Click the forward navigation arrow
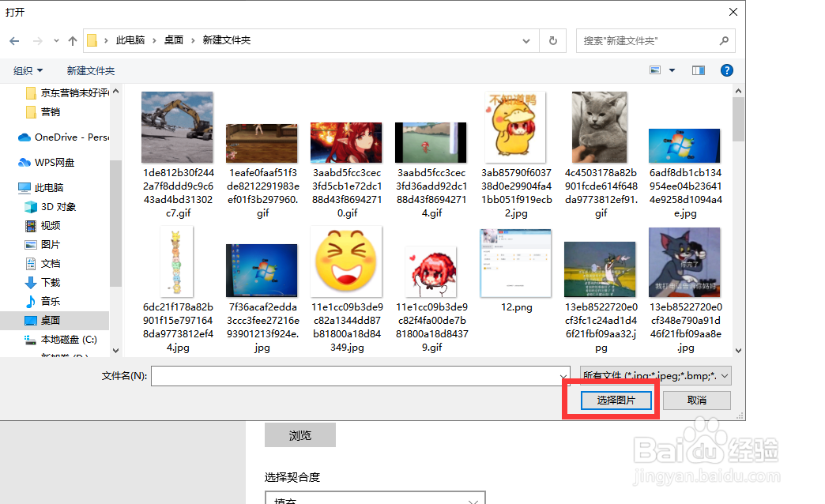Screen dimensions: 825x504 coord(38,40)
